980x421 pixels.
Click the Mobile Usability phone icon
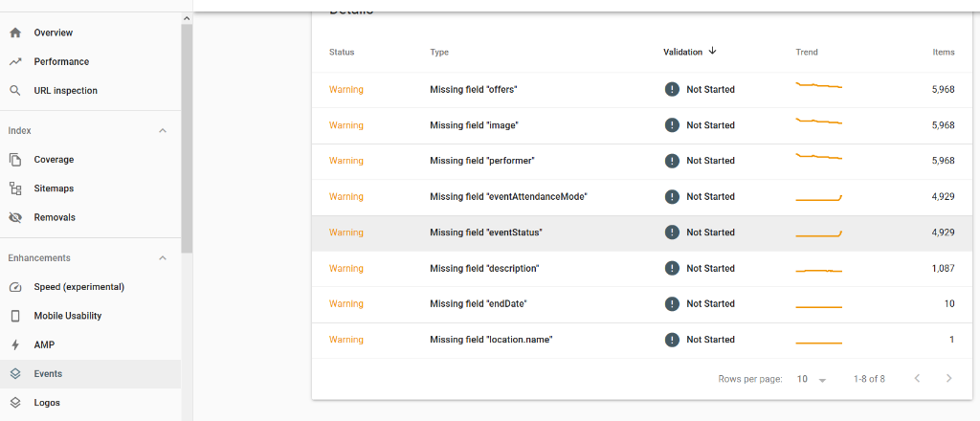point(15,316)
